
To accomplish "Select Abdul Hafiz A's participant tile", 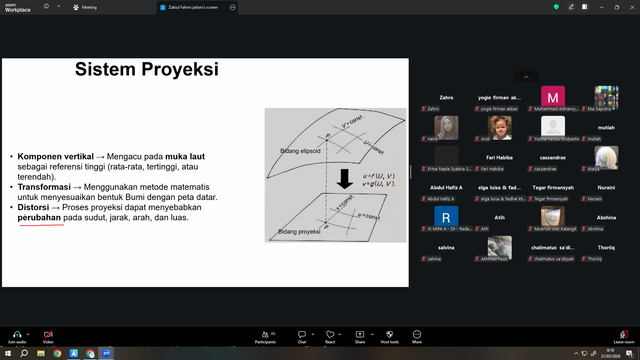I will click(446, 188).
